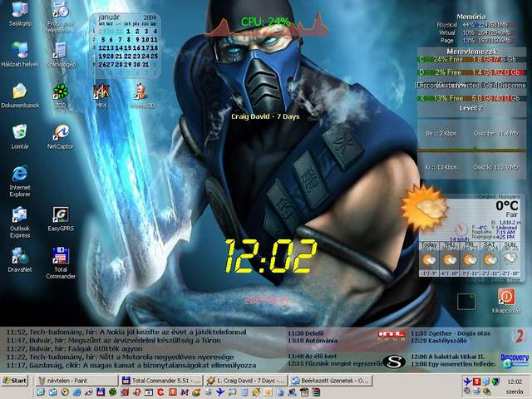Image resolution: width=532 pixels, height=399 pixels.
Task: Click the 13:10 Autómánia programme entry
Action: (313, 341)
